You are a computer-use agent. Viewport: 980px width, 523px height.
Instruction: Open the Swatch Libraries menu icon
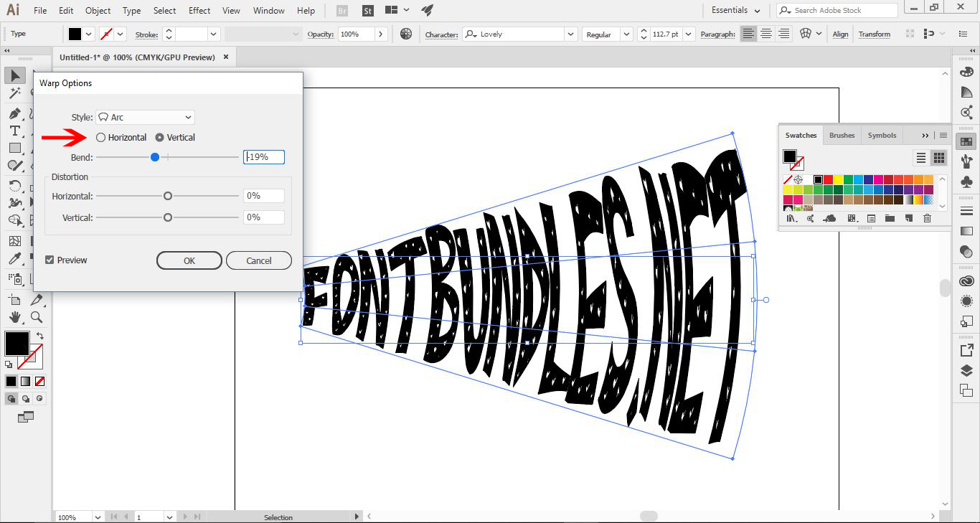pyautogui.click(x=792, y=218)
